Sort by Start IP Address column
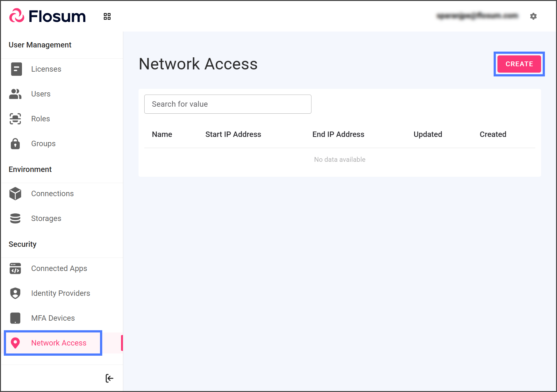The image size is (557, 392). click(233, 134)
